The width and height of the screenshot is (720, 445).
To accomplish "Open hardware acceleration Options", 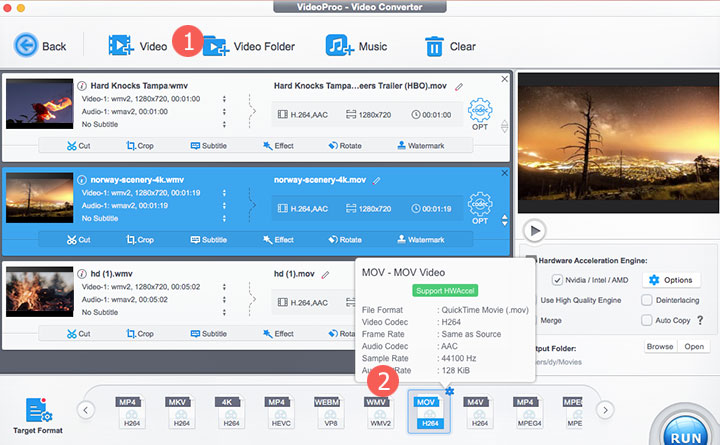I will coord(671,280).
